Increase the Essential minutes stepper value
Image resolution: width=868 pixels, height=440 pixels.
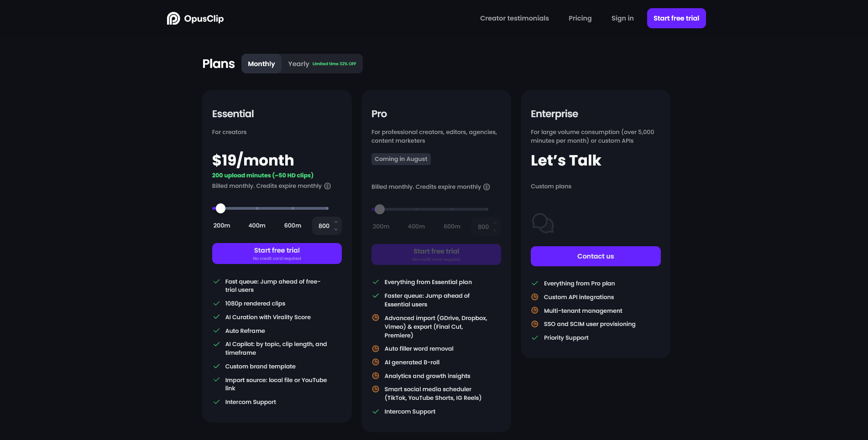tap(336, 223)
